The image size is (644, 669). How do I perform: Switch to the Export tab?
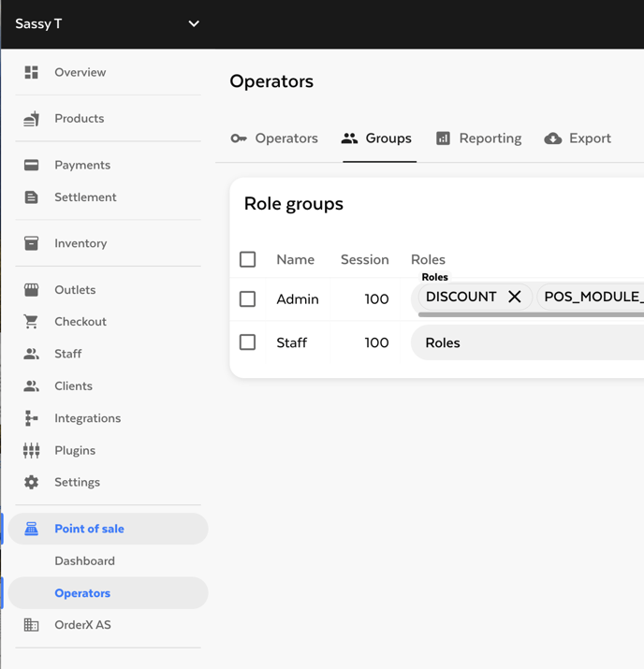[x=578, y=138]
